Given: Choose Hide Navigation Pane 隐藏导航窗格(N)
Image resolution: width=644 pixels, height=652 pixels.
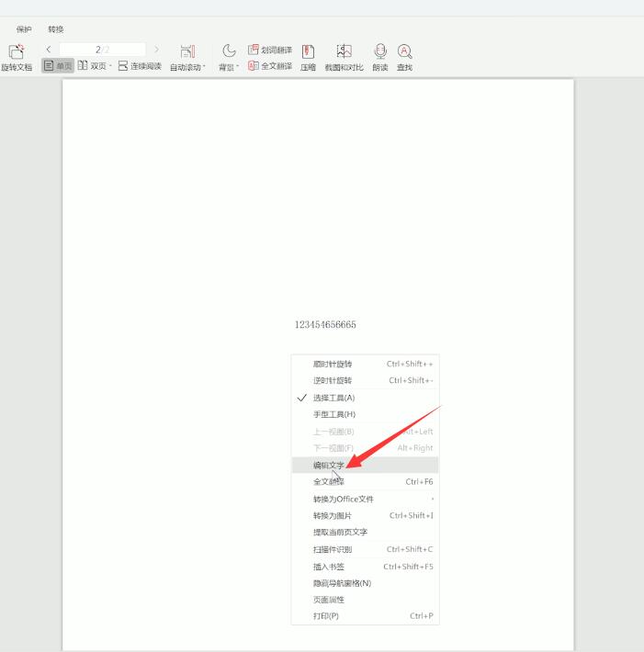Looking at the screenshot, I should click(366, 583).
